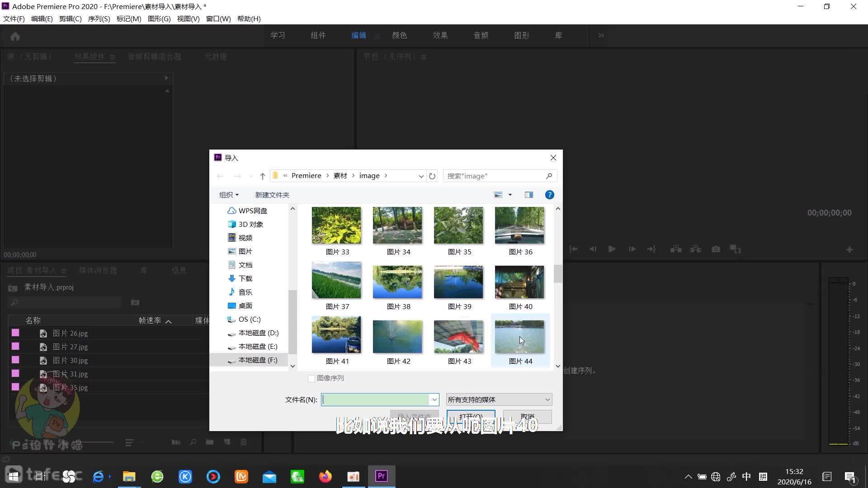This screenshot has width=868, height=488.
Task: Switch to the 颜色 workspace tab
Action: click(399, 35)
